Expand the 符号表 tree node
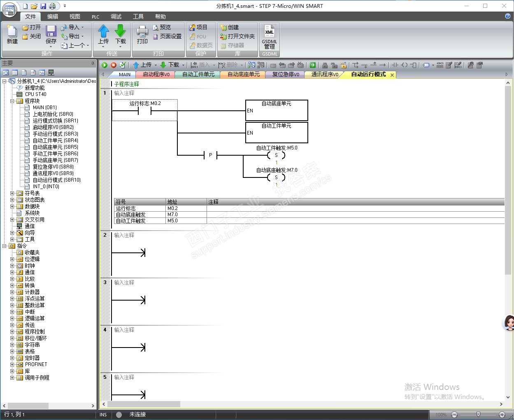Image resolution: width=514 pixels, height=420 pixels. coord(12,193)
